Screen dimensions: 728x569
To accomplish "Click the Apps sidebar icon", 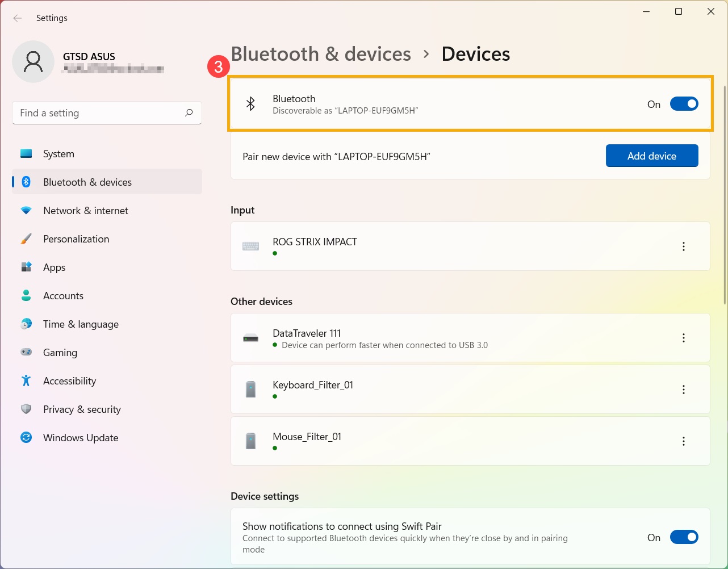I will pos(26,267).
